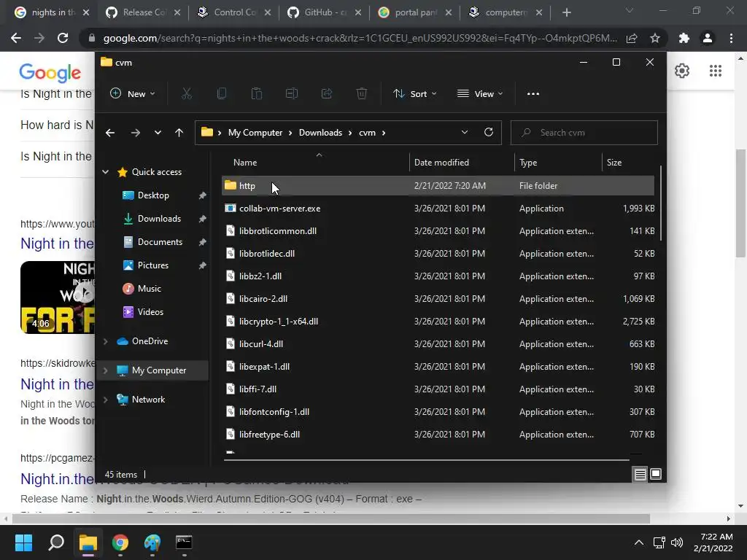Share this page from address bar
The width and height of the screenshot is (747, 560).
point(632,38)
